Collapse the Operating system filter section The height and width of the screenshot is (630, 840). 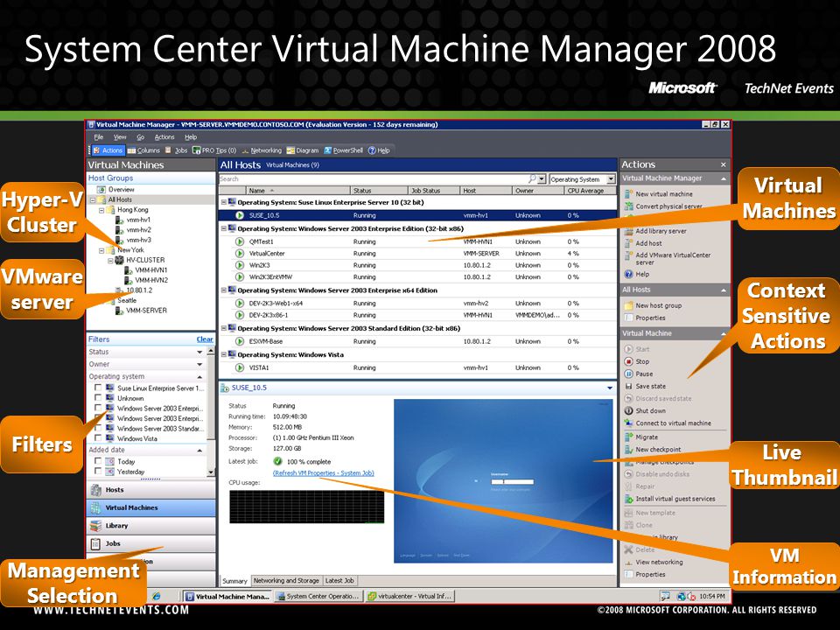[x=199, y=376]
